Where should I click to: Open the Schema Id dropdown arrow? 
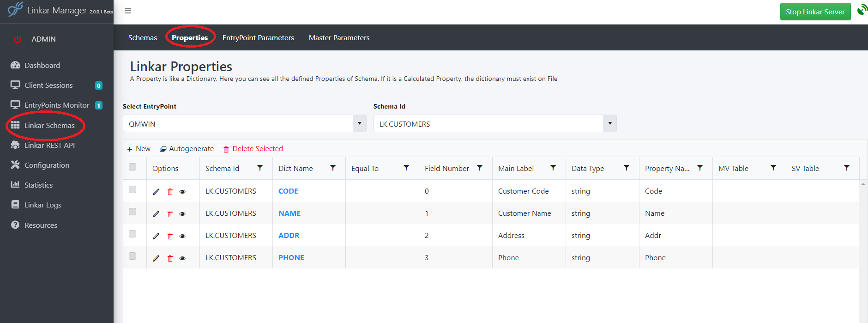(610, 123)
